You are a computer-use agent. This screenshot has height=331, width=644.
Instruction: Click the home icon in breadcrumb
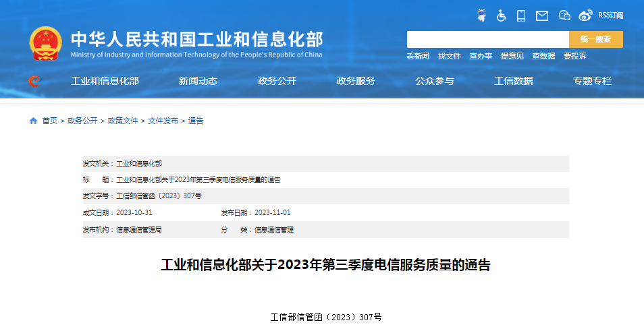click(x=33, y=121)
